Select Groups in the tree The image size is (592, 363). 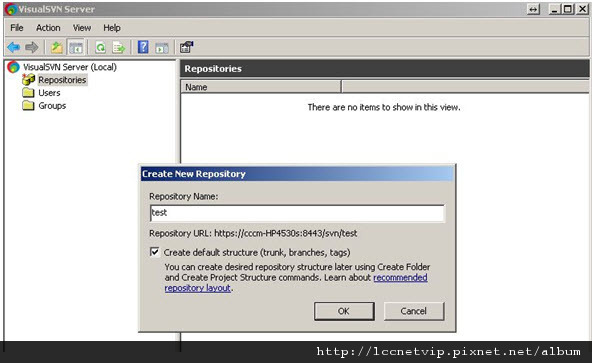point(52,106)
